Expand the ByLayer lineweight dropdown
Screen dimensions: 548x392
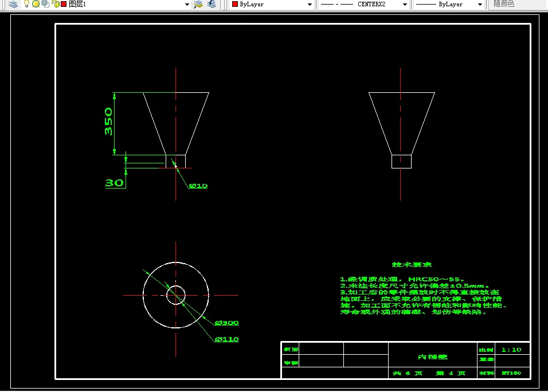tap(480, 5)
